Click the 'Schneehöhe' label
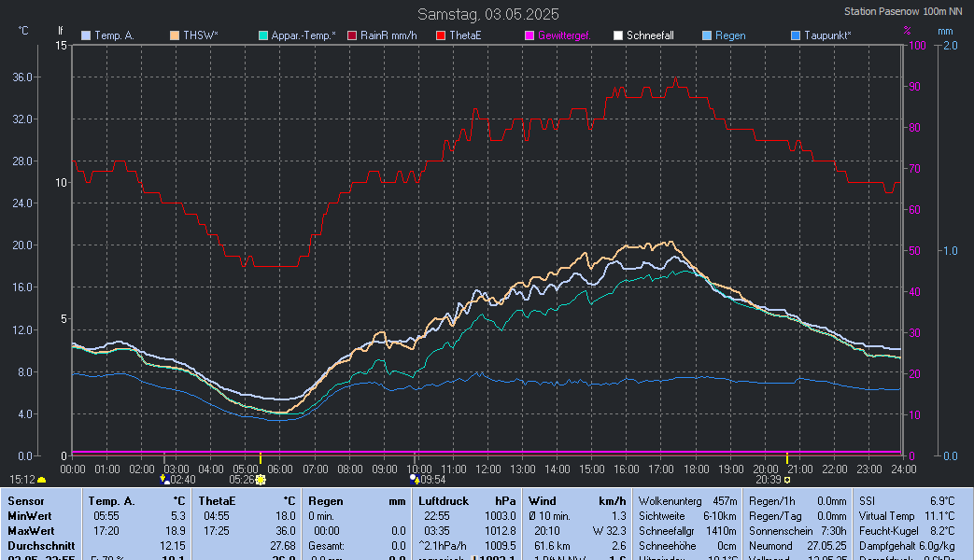Image resolution: width=974 pixels, height=560 pixels. coord(667,546)
